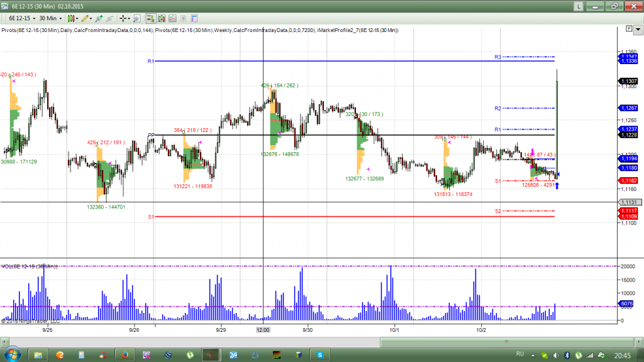Viewport: 644px width, 362px height.
Task: Select the pencil drawing tools icon
Action: pyautogui.click(x=86, y=19)
